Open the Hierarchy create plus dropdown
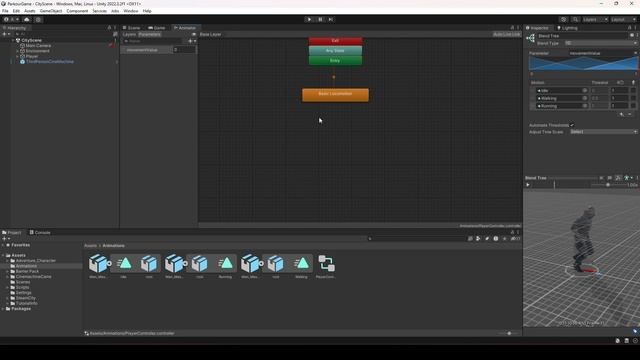This screenshot has width=640, height=360. point(6,34)
